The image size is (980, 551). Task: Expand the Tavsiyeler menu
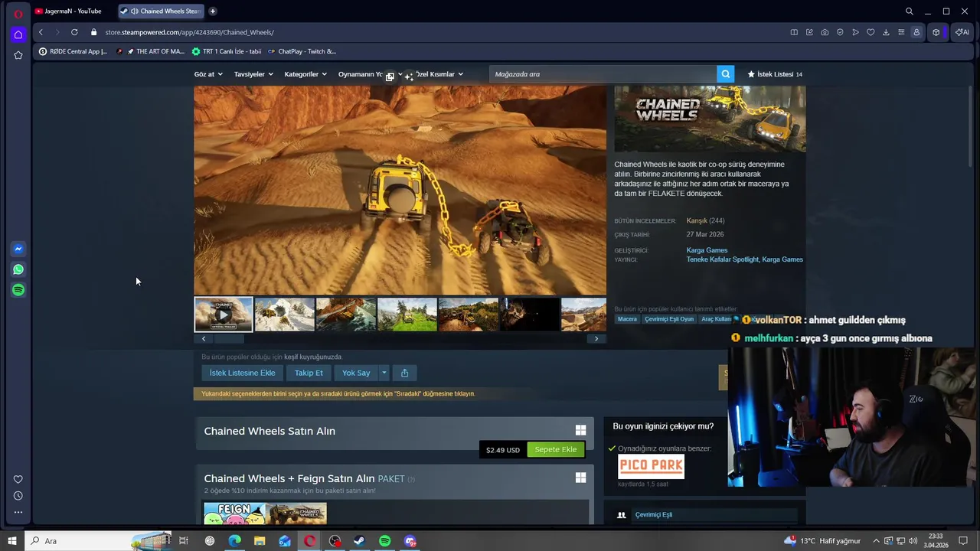253,74
